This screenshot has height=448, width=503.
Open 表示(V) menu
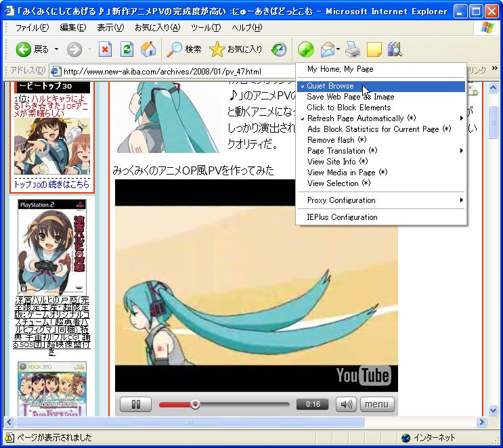(x=110, y=28)
